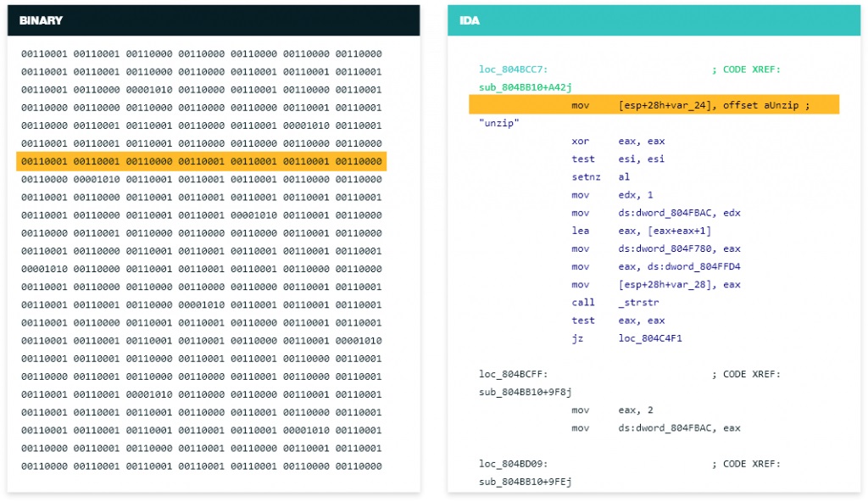
Task: Click CODE XREF comment beside loc_804BD09
Action: point(746,464)
